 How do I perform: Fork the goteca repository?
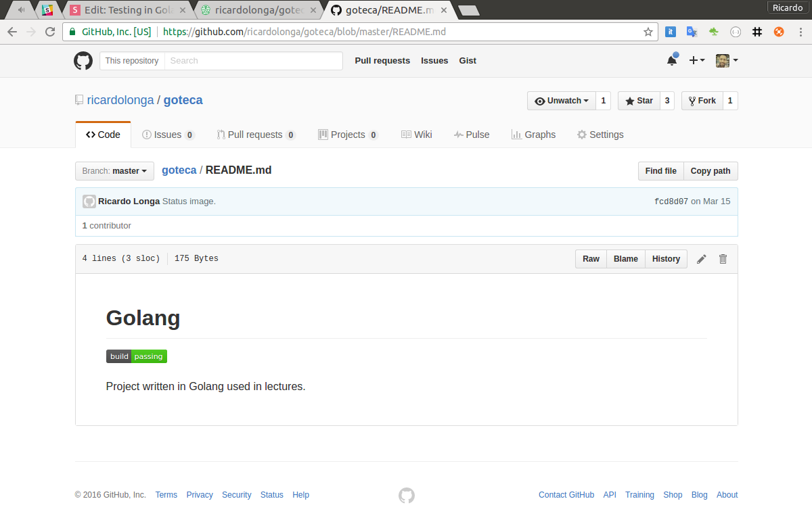tap(702, 101)
